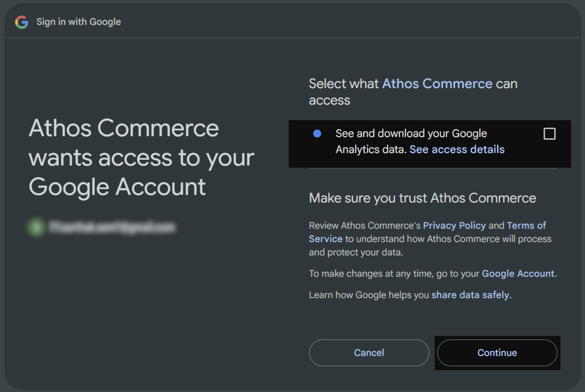This screenshot has height=392, width=585.
Task: Cancel the access request
Action: pos(369,353)
